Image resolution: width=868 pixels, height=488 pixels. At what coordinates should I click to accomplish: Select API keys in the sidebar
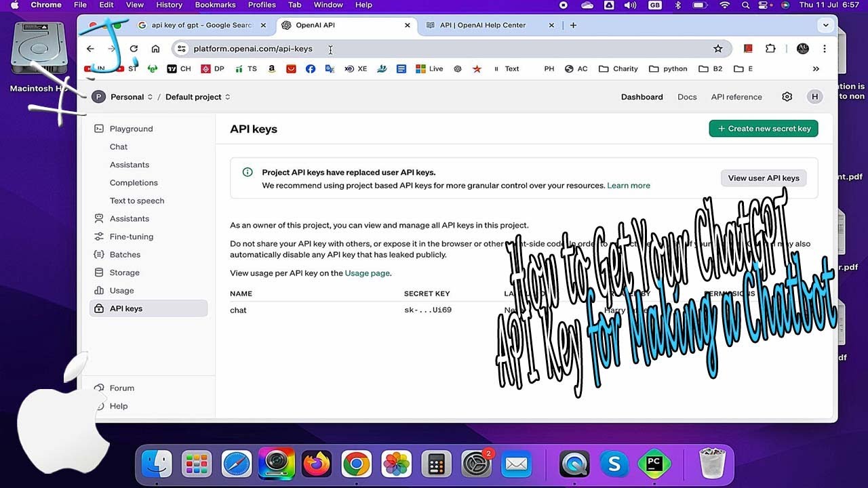pyautogui.click(x=149, y=308)
